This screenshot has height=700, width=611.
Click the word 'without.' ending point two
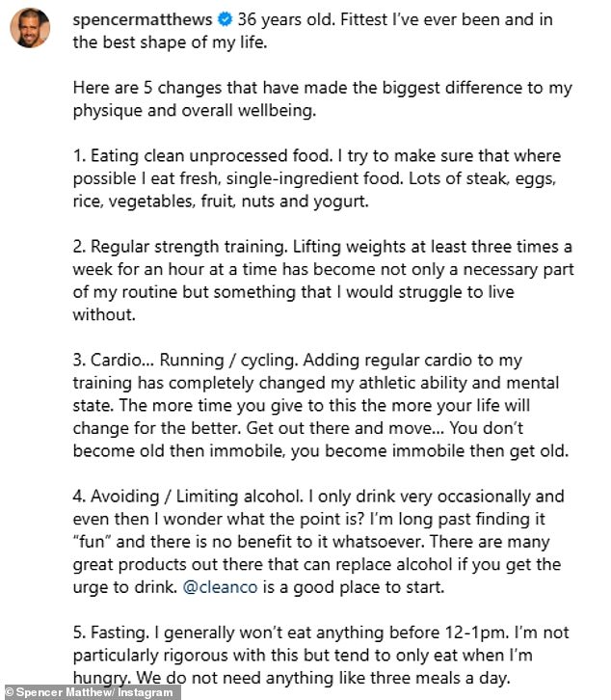click(104, 314)
